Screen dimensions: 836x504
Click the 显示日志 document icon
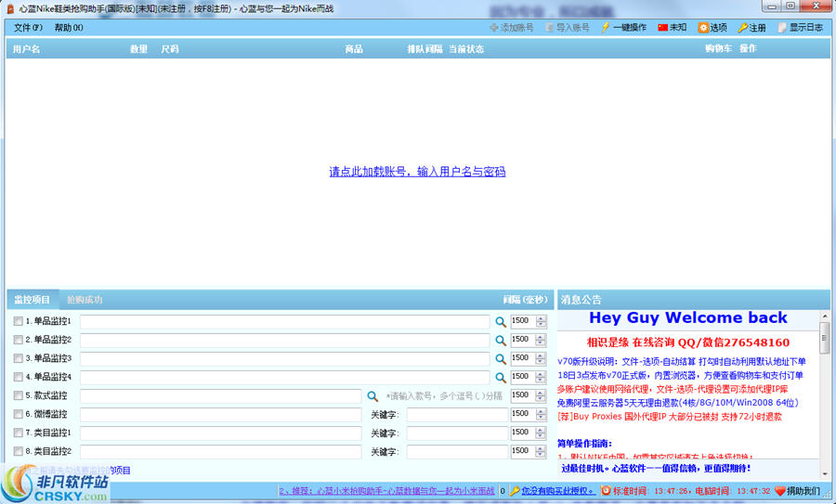[x=782, y=28]
